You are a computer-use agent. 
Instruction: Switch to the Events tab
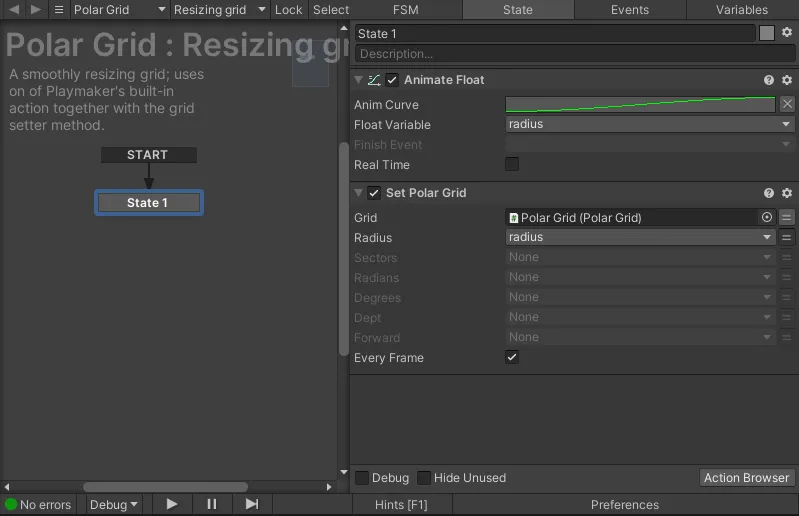point(630,10)
